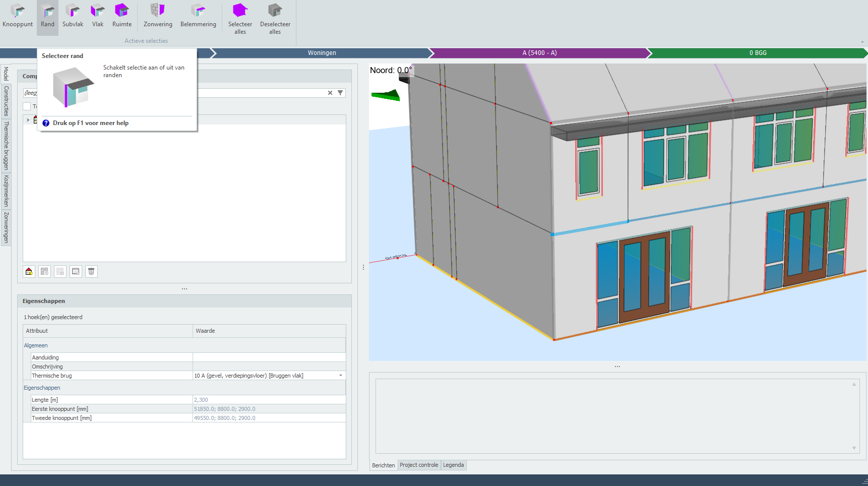
Task: Click the Aanduiding value field
Action: pos(269,357)
